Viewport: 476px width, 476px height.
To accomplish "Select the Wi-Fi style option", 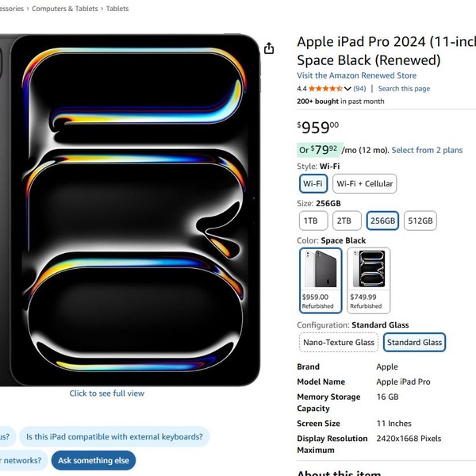I will (x=313, y=183).
